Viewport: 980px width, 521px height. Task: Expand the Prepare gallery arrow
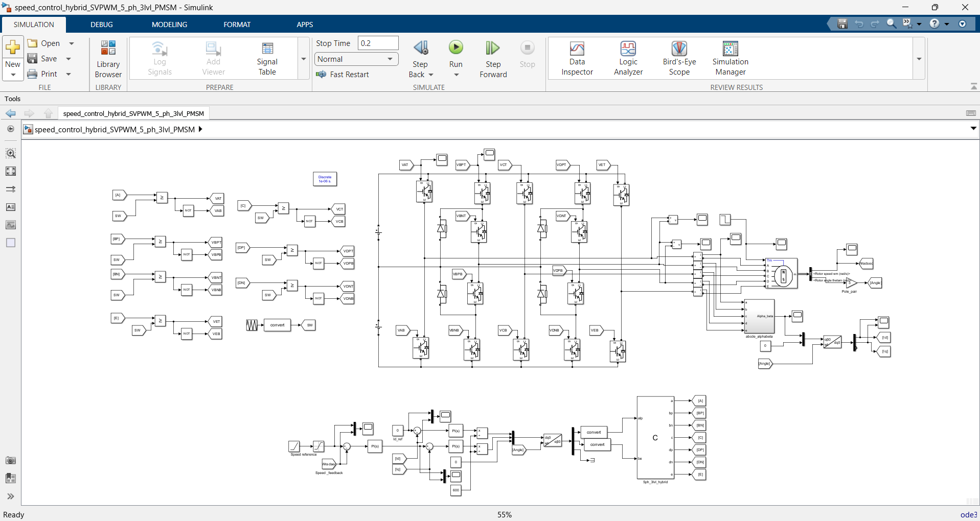[x=304, y=59]
